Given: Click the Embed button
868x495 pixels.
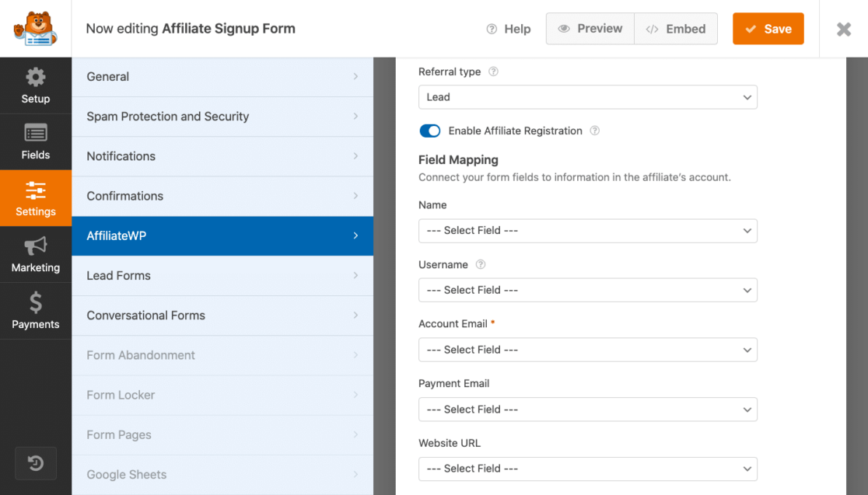Looking at the screenshot, I should tap(676, 29).
